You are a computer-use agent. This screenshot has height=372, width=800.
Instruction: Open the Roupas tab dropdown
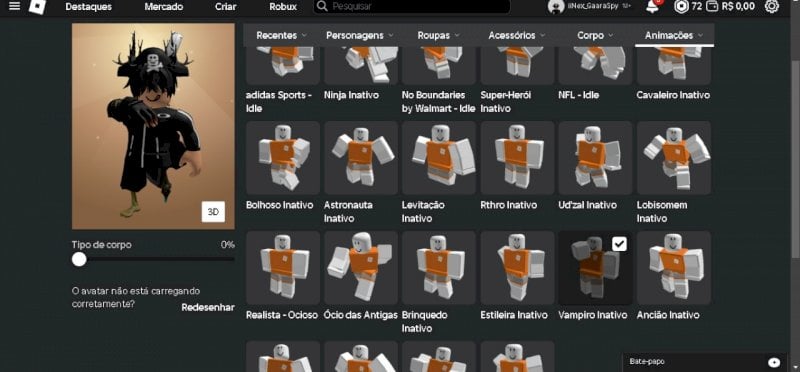click(x=439, y=35)
